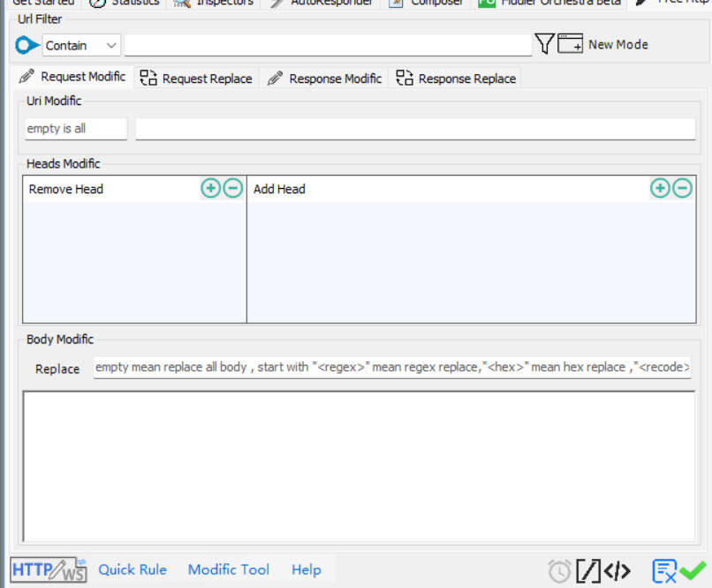Click the minus icon in Add Head
This screenshot has width=712, height=588.
(683, 188)
